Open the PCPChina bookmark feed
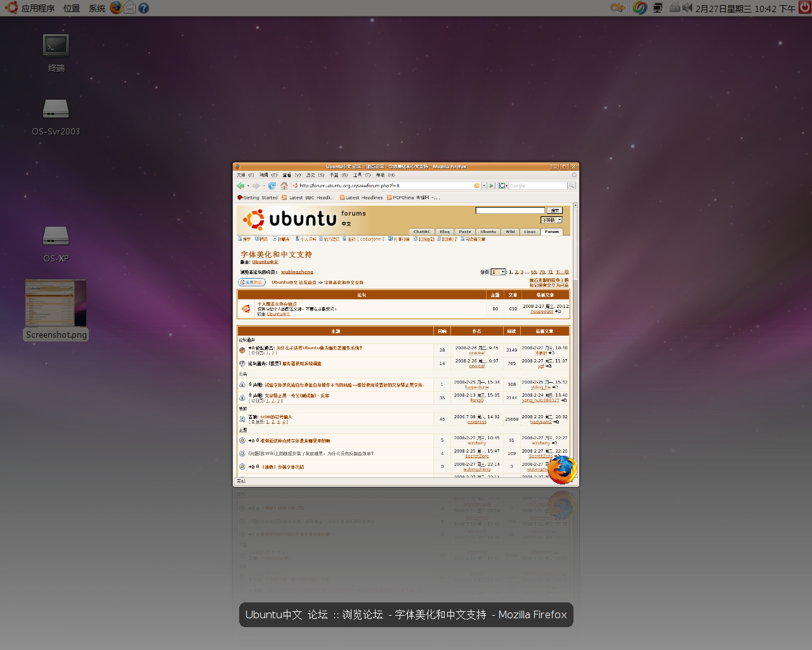Viewport: 812px width, 650px height. click(x=413, y=197)
